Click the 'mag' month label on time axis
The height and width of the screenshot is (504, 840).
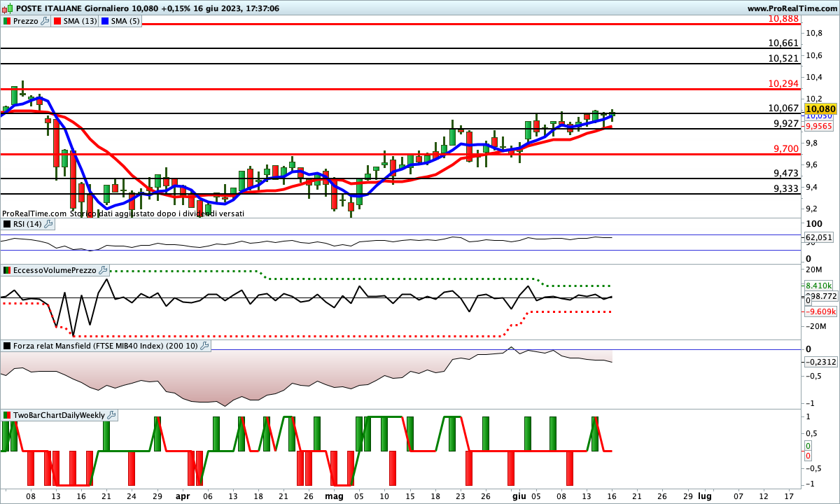335,496
